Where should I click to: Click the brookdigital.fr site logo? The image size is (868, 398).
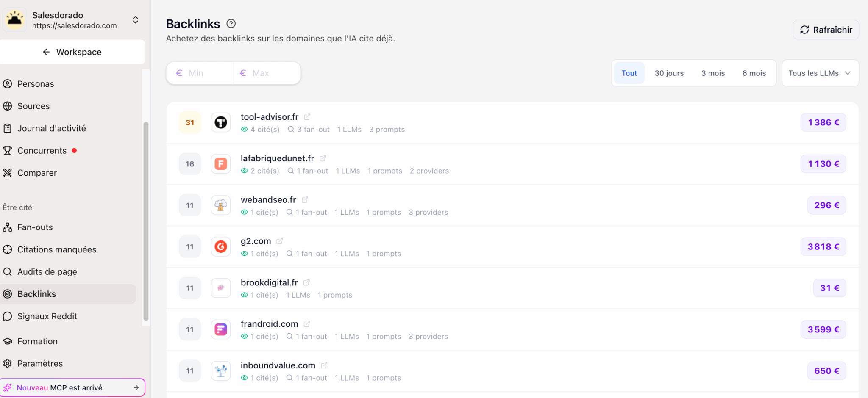(x=221, y=288)
